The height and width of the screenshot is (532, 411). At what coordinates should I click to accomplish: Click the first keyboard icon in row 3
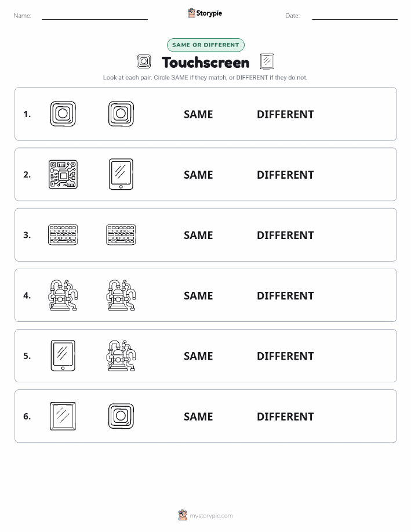(63, 235)
